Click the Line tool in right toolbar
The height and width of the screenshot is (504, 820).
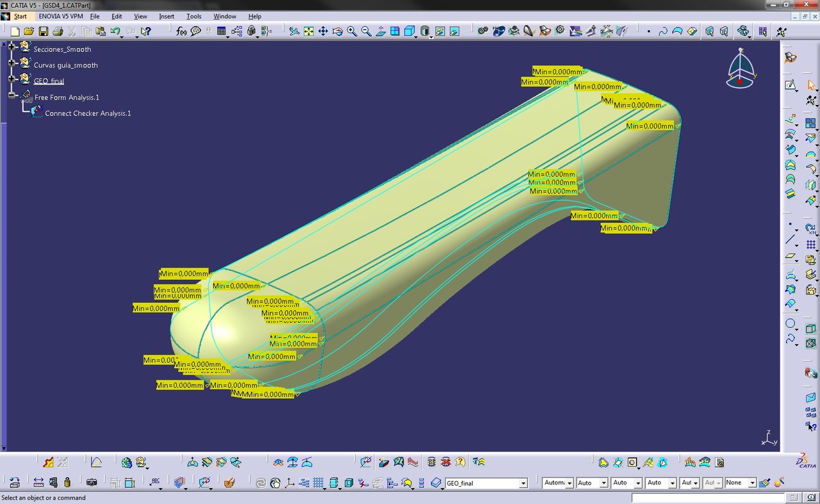click(x=791, y=240)
